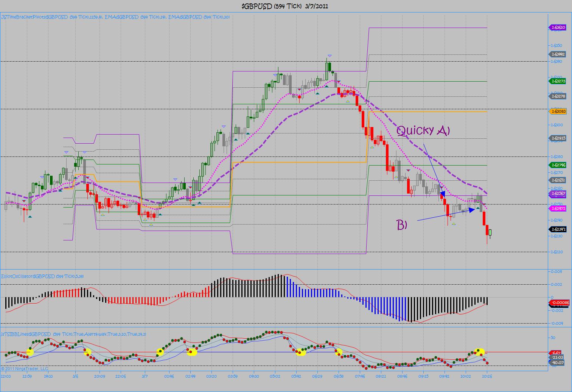The image size is (572, 392).
Task: Click the chart title $GBPUSD (594 Tick) 3/7/2011
Action: tap(285, 6)
